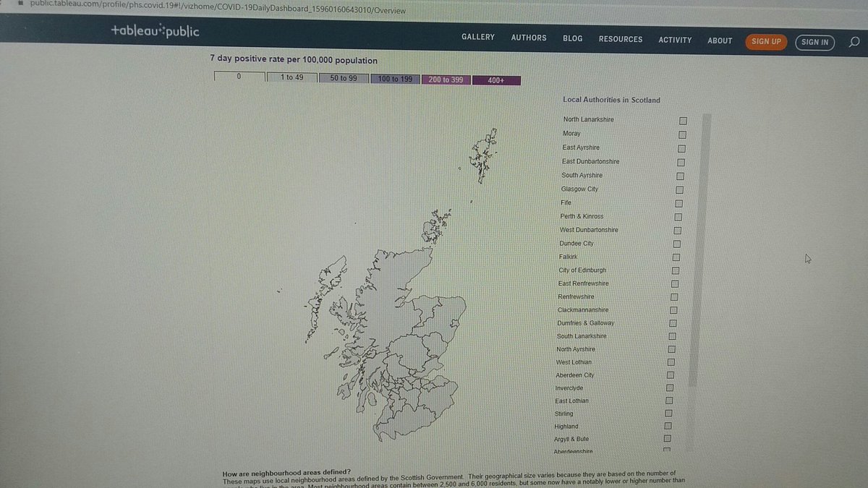868x488 pixels.
Task: Tick the North Lanarkshire checkbox
Action: [683, 121]
